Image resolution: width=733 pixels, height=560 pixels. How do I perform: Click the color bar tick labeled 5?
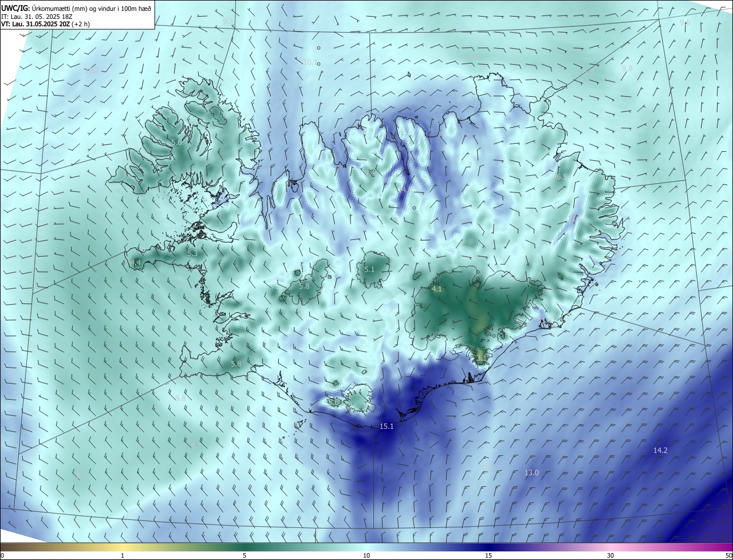coord(245,555)
